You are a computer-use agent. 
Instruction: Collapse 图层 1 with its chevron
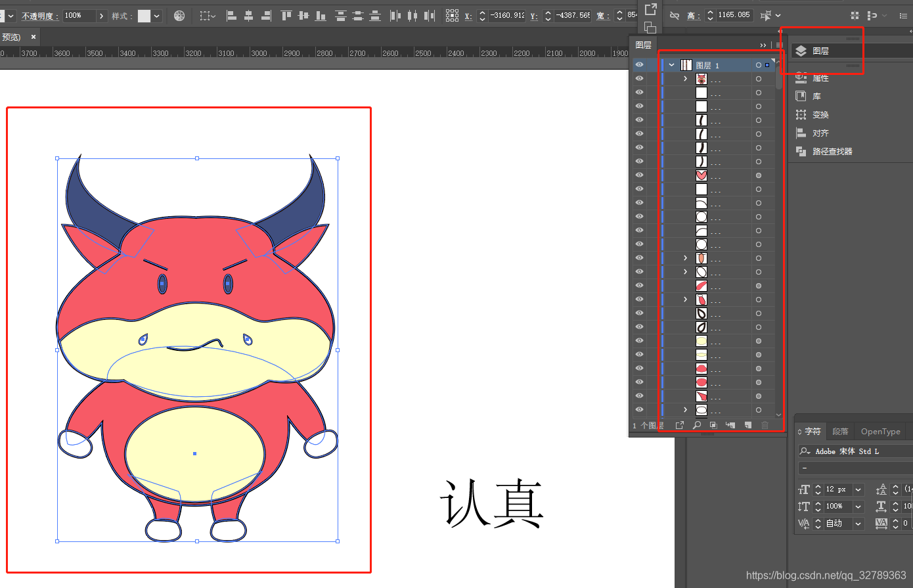[671, 65]
